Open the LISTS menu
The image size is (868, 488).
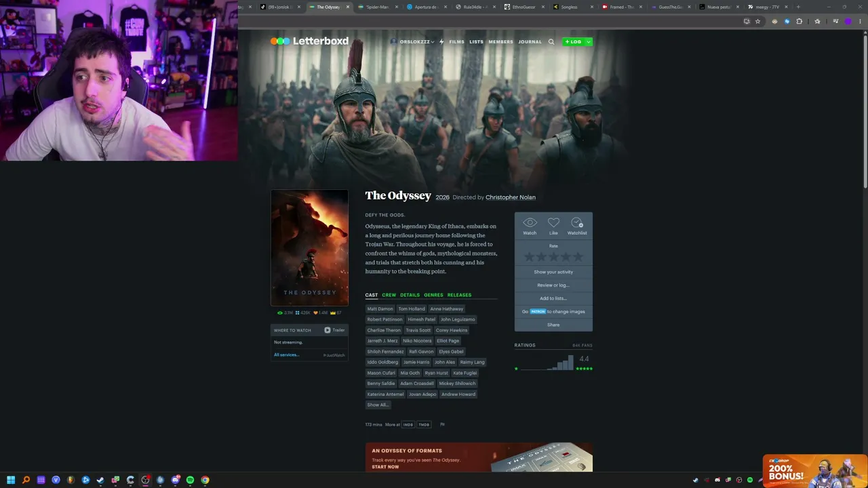(476, 42)
